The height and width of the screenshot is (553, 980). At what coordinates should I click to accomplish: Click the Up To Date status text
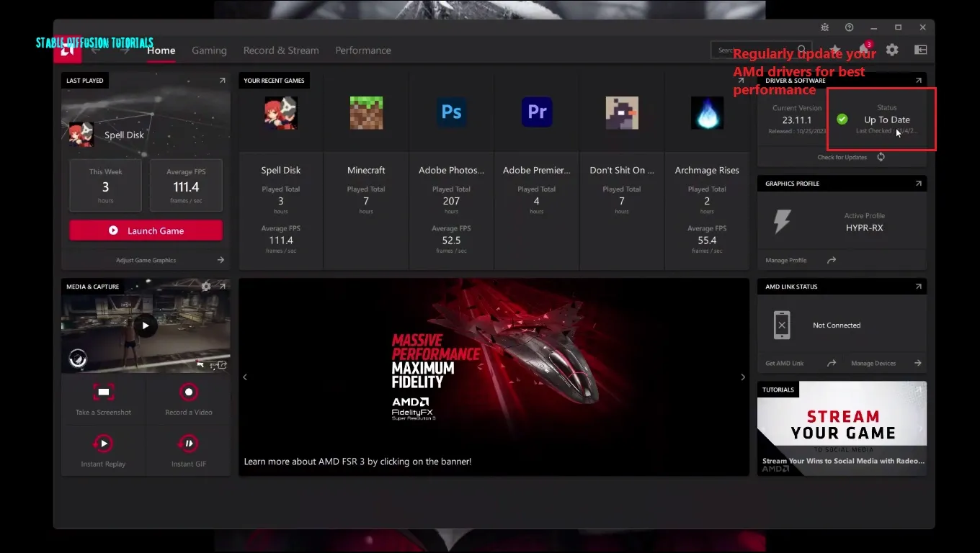point(887,120)
